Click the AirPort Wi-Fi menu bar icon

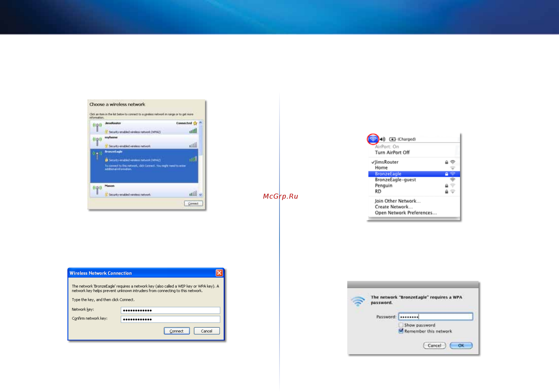[x=373, y=139]
